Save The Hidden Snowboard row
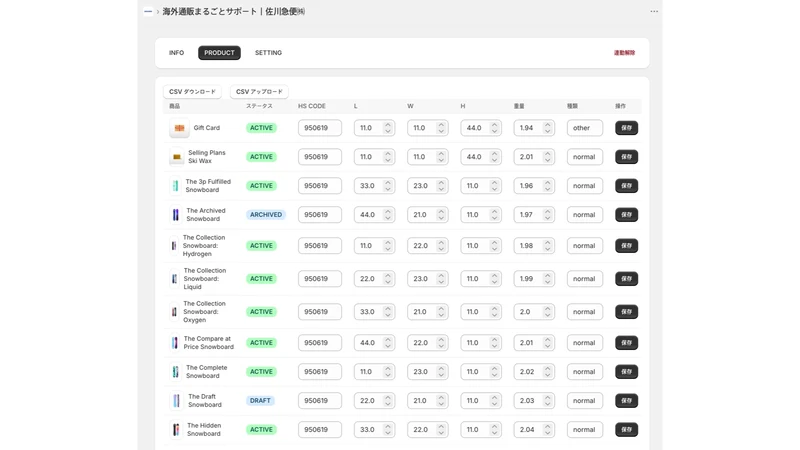The width and height of the screenshot is (800, 450). point(627,430)
